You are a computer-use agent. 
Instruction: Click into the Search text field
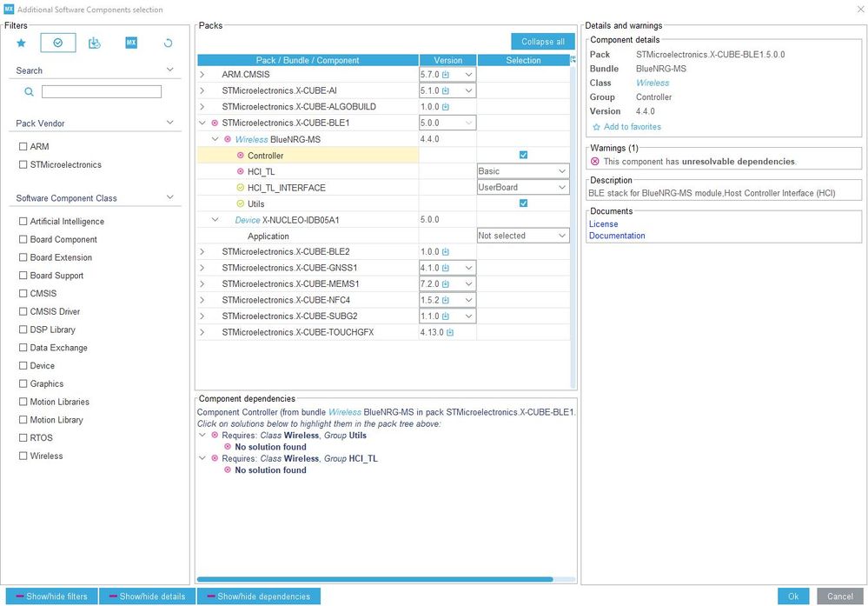[102, 92]
